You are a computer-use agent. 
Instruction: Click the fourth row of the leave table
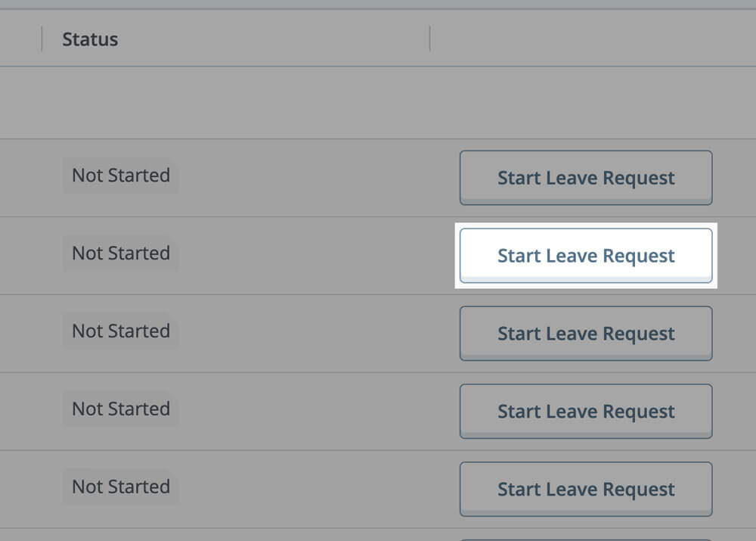[x=302, y=411]
